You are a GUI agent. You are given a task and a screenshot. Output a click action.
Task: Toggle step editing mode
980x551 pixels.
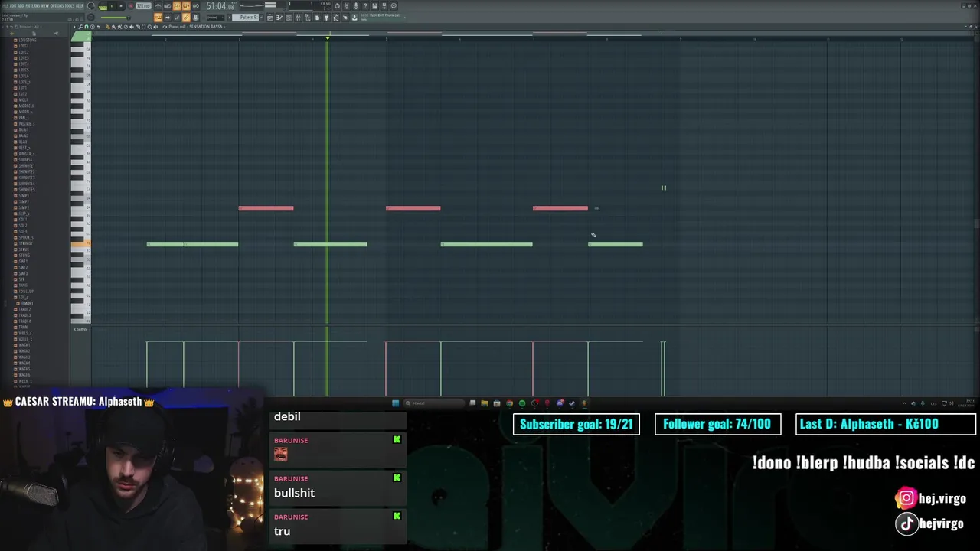[x=177, y=17]
